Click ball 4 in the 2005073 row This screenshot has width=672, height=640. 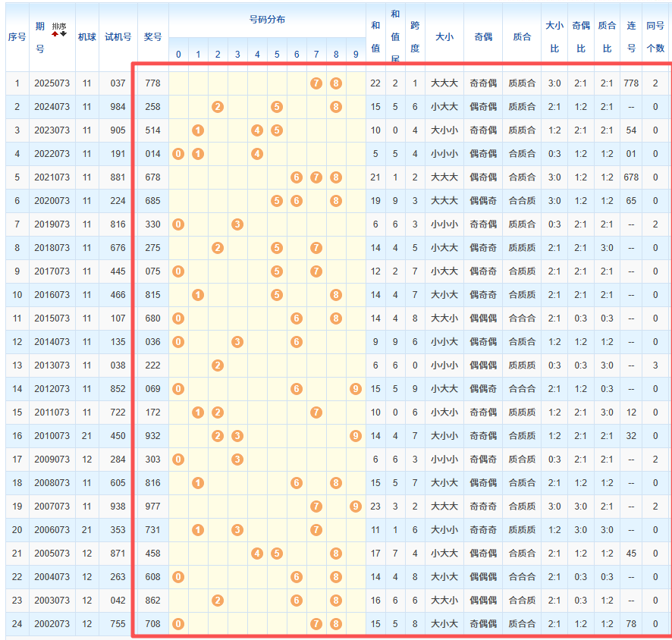coord(257,554)
